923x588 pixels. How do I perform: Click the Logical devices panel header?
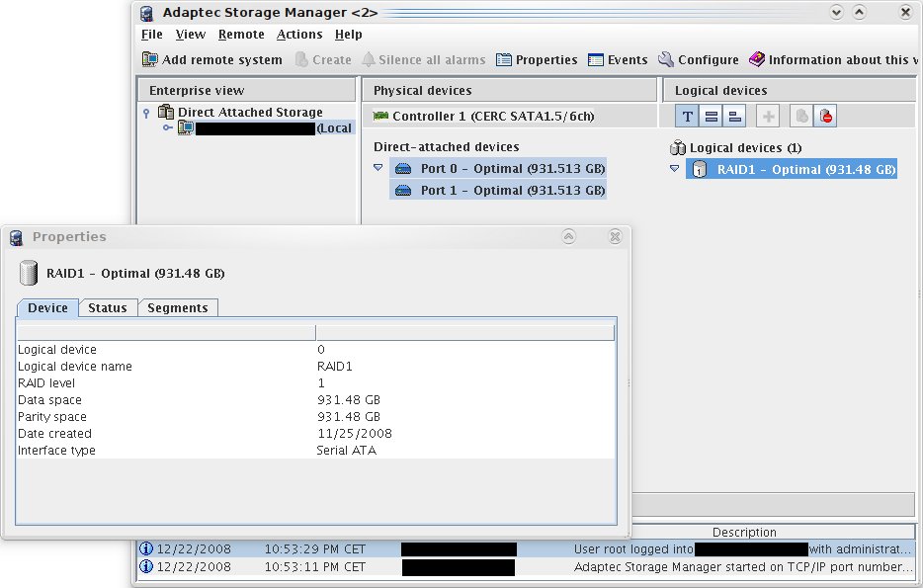click(790, 91)
